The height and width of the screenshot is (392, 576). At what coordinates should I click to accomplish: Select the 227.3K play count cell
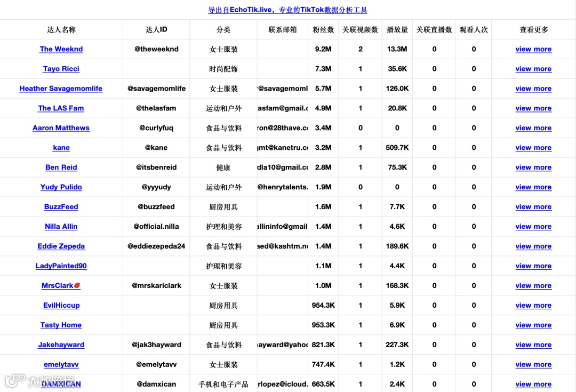pyautogui.click(x=397, y=345)
